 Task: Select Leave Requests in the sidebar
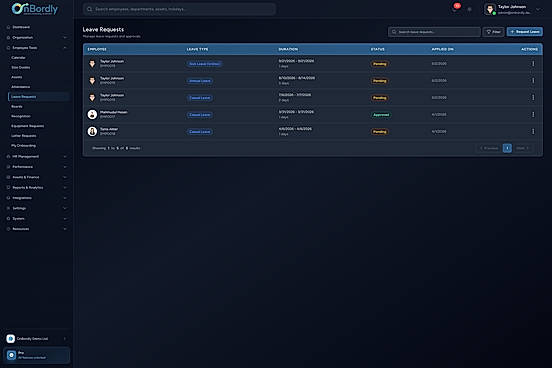(x=39, y=96)
